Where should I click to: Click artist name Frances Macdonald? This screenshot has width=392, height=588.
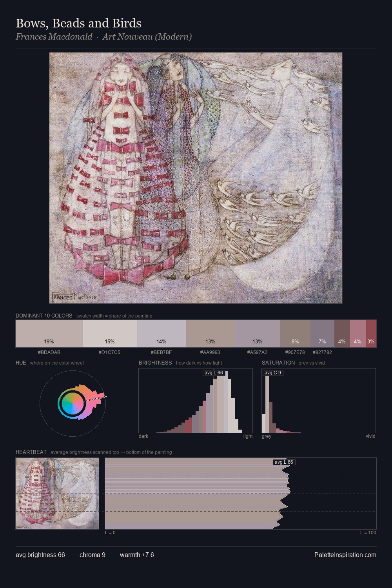54,37
